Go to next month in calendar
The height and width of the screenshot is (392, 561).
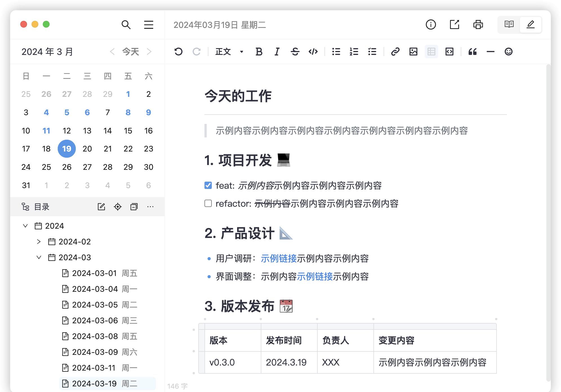pyautogui.click(x=149, y=52)
